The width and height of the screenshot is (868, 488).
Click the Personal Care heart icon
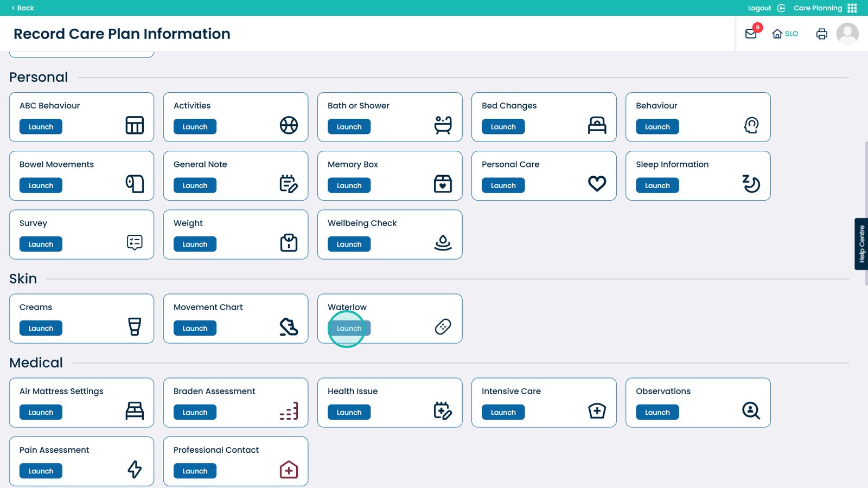pyautogui.click(x=597, y=184)
